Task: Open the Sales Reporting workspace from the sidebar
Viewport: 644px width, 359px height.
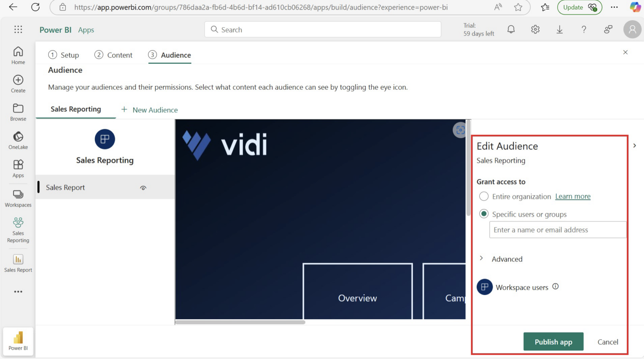Action: tap(18, 230)
